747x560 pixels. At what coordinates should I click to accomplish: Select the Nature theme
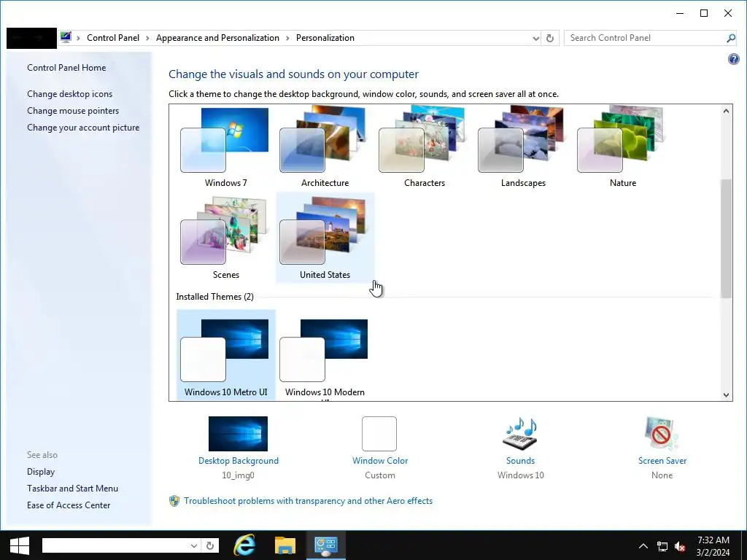coord(623,147)
